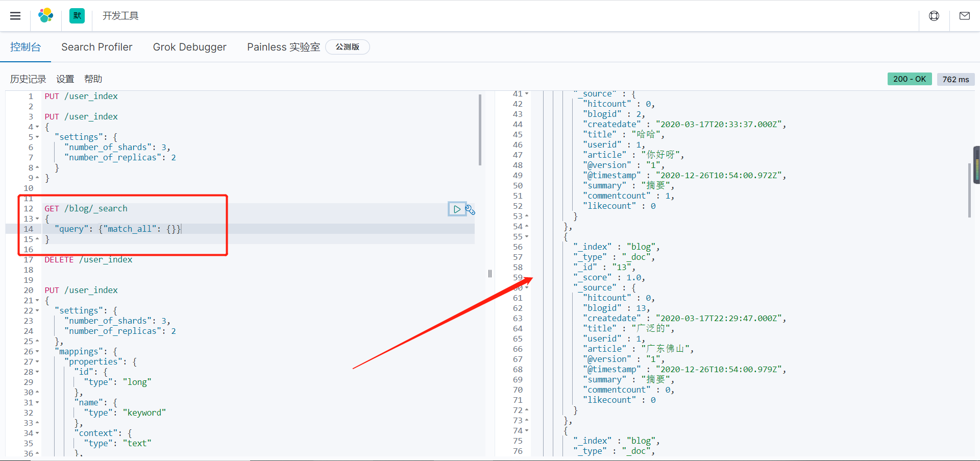
Task: Open the mail newsfeed icon
Action: (965, 16)
